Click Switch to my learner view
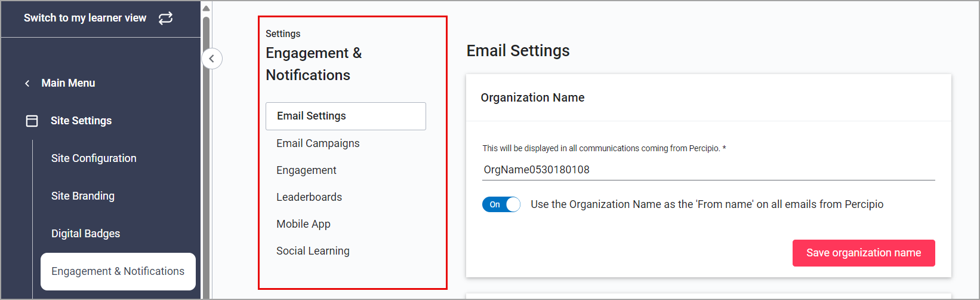The height and width of the screenshot is (300, 980). click(85, 18)
